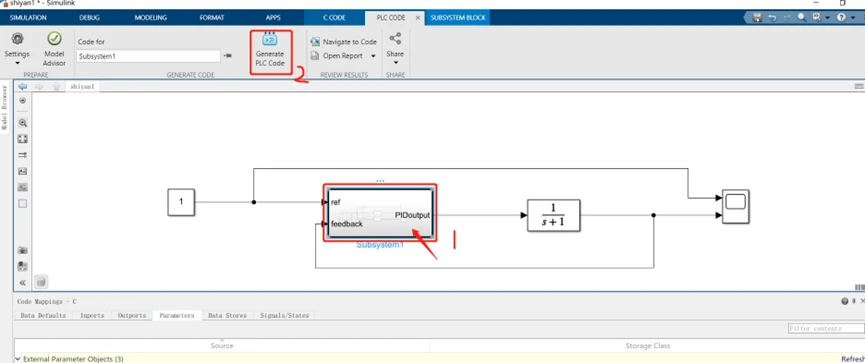Click the Help question mark in title bar
The image size is (865, 363).
[841, 18]
